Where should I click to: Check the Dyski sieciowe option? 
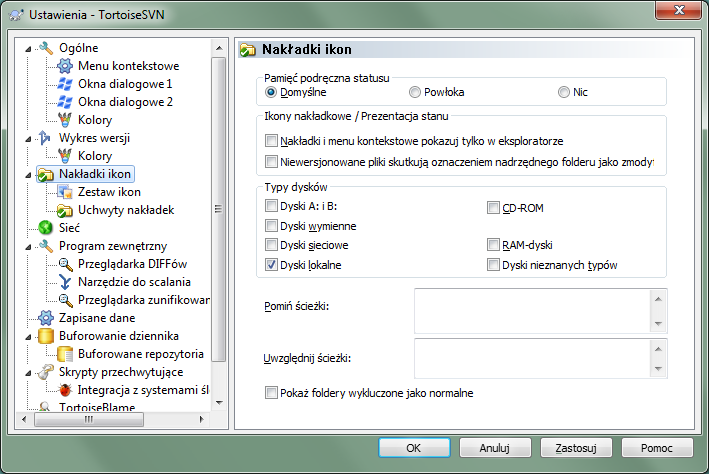click(x=271, y=245)
